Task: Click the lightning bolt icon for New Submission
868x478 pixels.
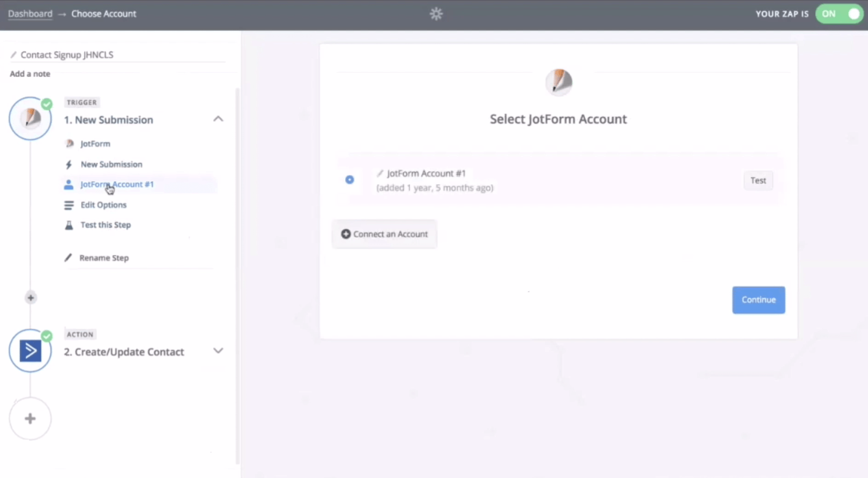Action: [x=69, y=165]
